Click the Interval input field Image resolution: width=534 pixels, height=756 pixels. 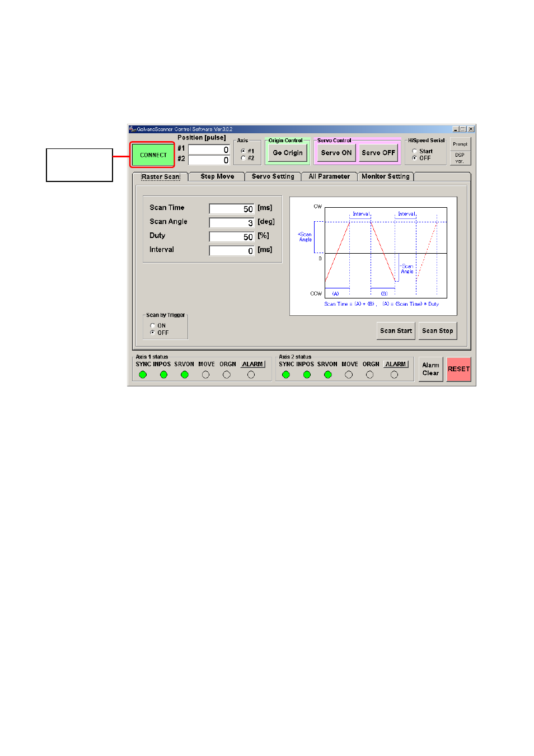pos(232,251)
